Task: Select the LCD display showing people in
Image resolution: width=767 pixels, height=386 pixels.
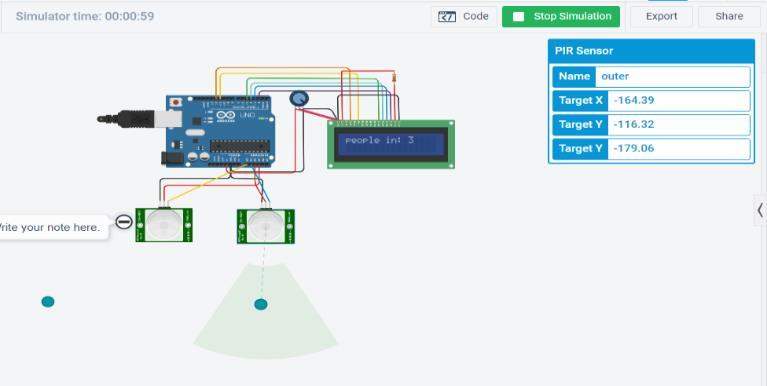Action: pos(391,144)
